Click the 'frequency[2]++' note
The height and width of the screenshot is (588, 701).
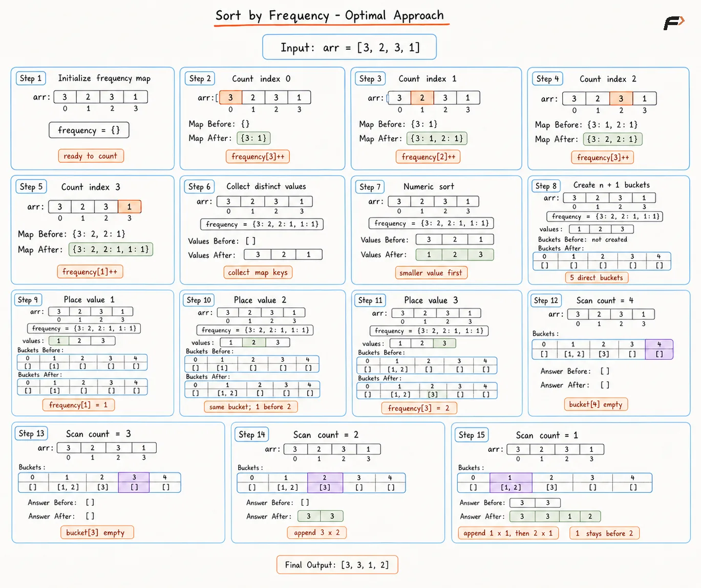pos(428,157)
